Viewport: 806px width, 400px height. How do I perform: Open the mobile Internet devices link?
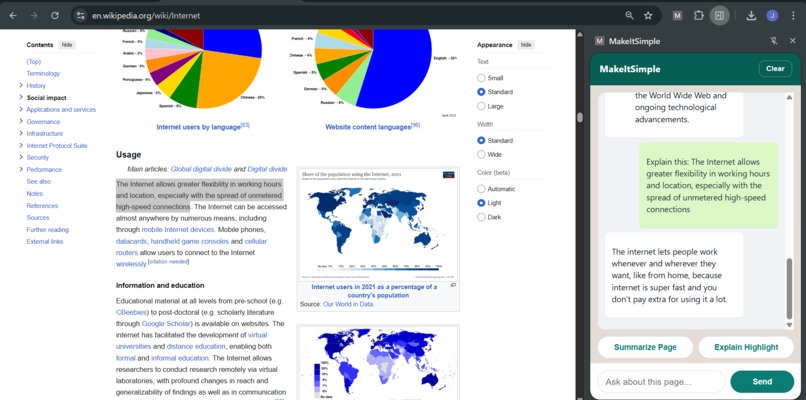click(177, 230)
